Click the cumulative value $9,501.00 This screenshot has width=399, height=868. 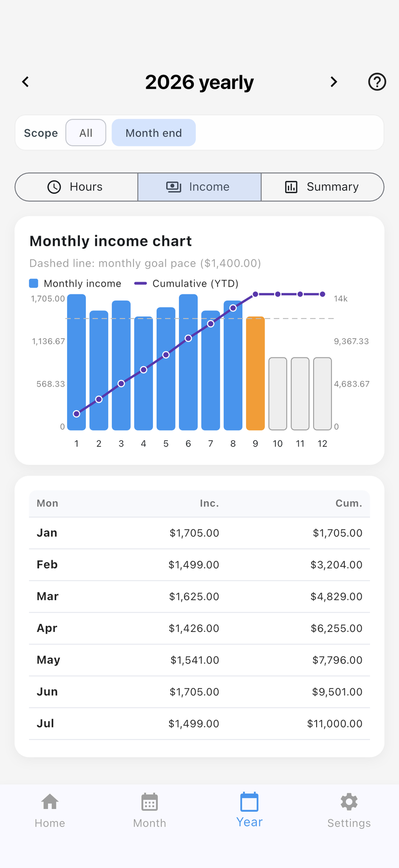coord(338,692)
